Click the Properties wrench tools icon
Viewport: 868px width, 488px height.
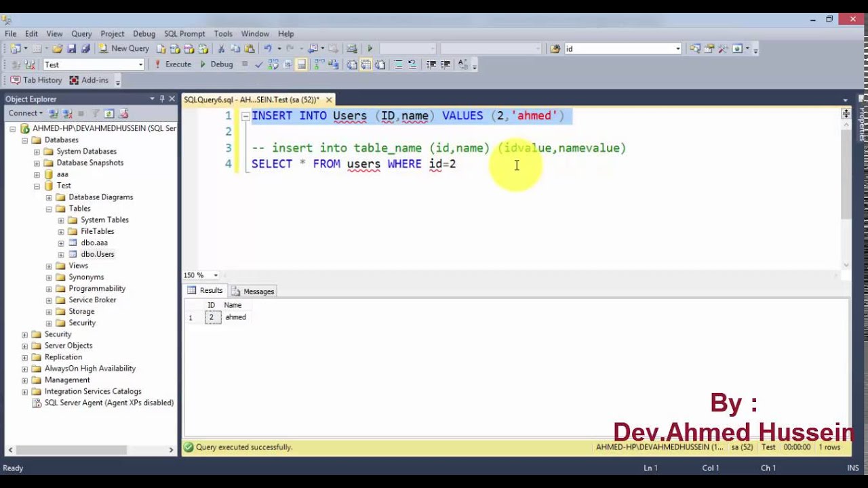point(723,49)
